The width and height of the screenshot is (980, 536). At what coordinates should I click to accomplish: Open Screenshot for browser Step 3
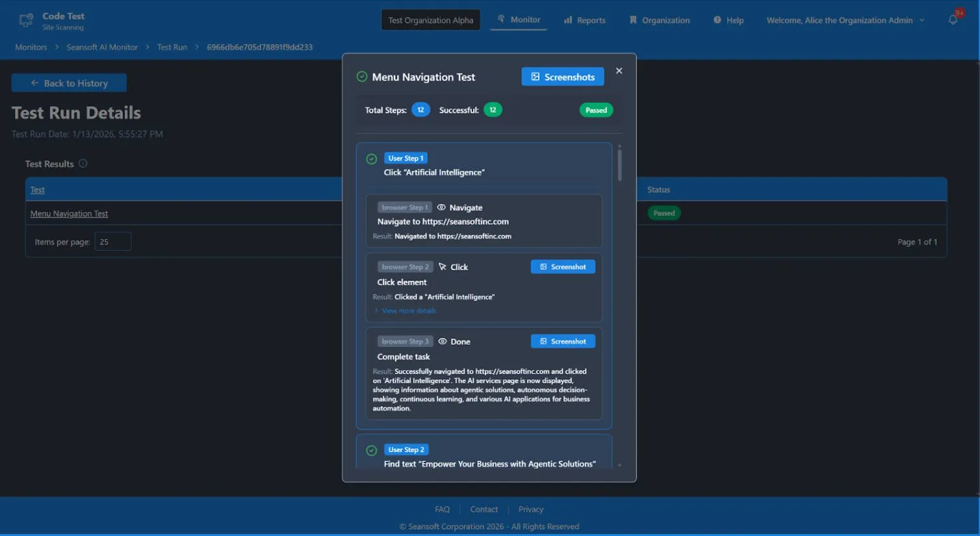point(562,341)
